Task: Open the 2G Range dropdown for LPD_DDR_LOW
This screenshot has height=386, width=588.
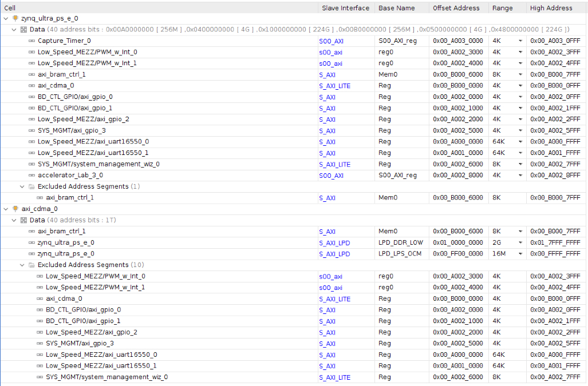Action: (520, 242)
